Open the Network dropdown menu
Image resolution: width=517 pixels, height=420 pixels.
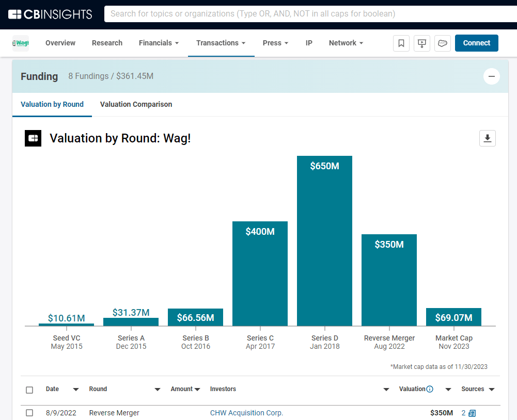[x=346, y=43]
